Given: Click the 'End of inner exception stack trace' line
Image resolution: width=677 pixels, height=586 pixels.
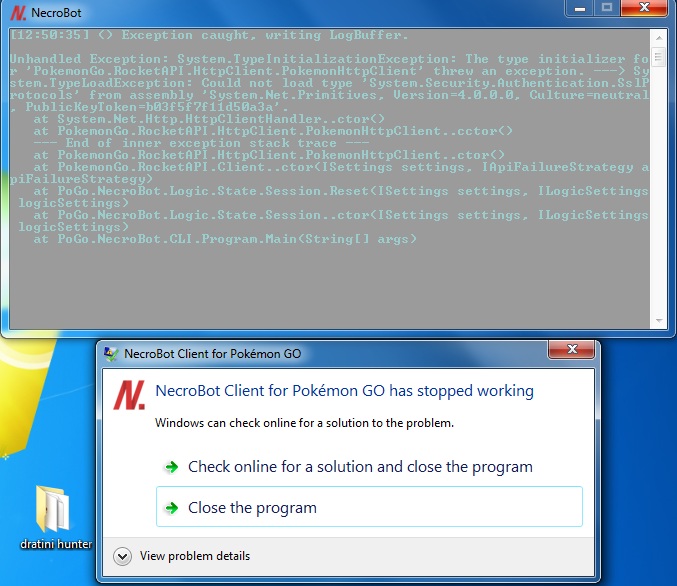Looking at the screenshot, I should point(201,143).
